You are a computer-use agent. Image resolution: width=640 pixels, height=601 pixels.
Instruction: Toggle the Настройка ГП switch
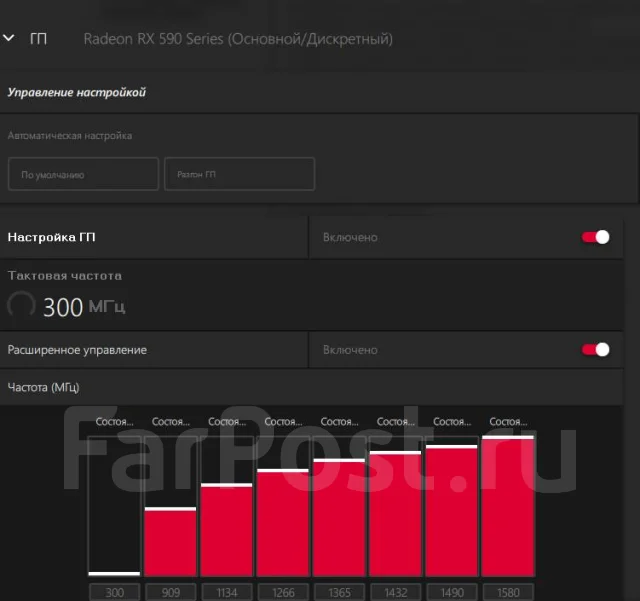[x=596, y=237]
